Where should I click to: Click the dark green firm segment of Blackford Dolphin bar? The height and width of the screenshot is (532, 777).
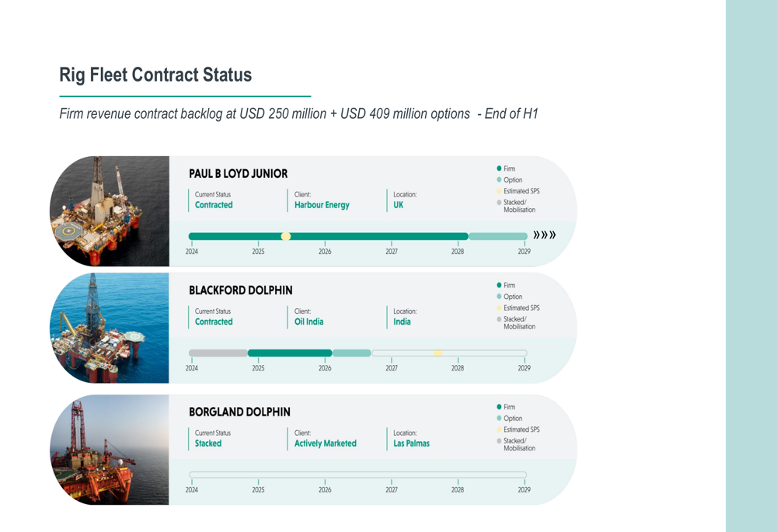tap(290, 353)
